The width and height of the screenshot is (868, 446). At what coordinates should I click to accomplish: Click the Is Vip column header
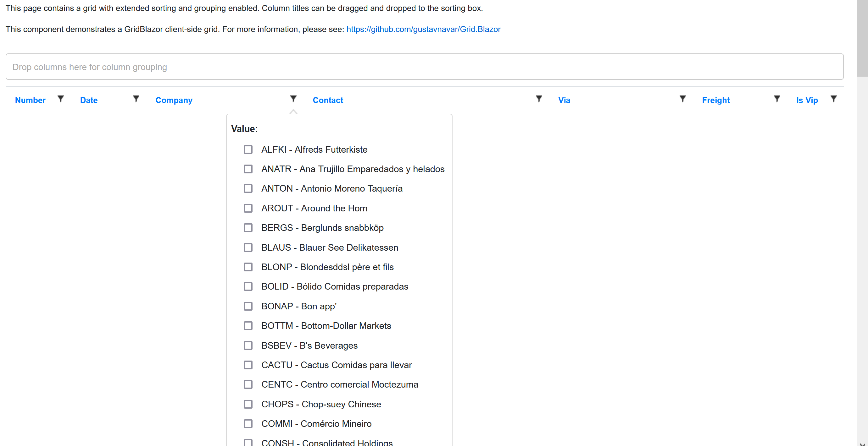(x=807, y=100)
